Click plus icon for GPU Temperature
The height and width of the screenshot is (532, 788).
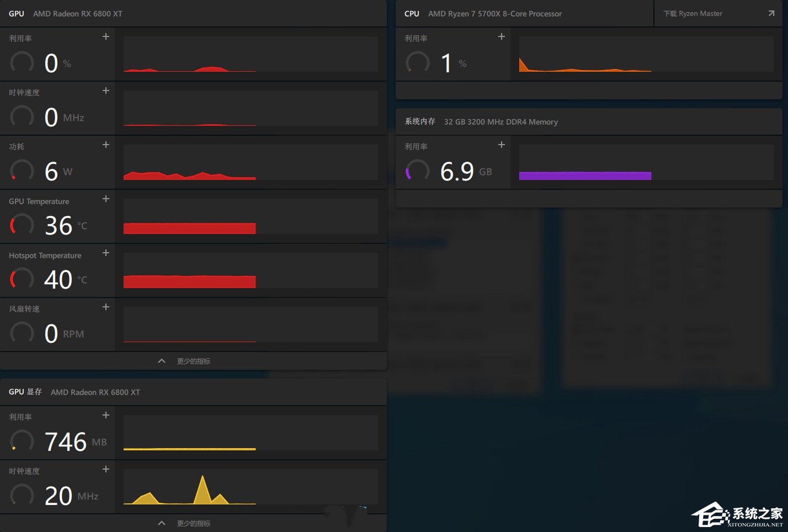click(106, 199)
